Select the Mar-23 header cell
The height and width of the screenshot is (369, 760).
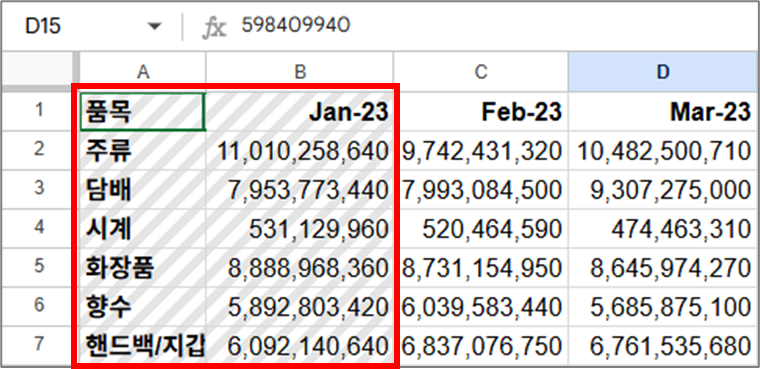[x=662, y=112]
